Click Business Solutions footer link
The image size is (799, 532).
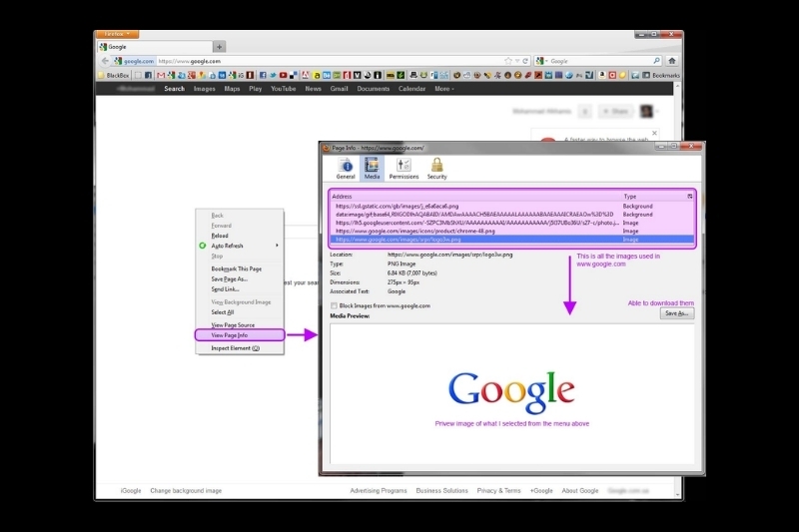(x=441, y=491)
